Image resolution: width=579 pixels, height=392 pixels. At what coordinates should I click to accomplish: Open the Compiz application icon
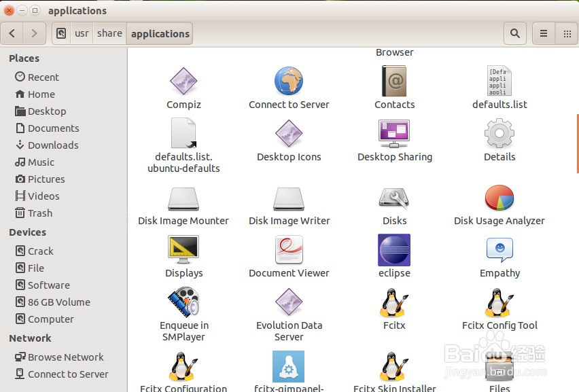[x=183, y=81]
